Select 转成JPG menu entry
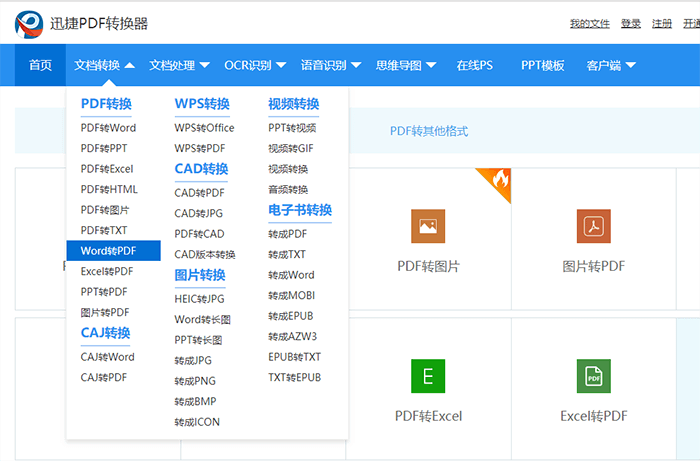Viewport: 700px width, 461px height. pyautogui.click(x=193, y=361)
